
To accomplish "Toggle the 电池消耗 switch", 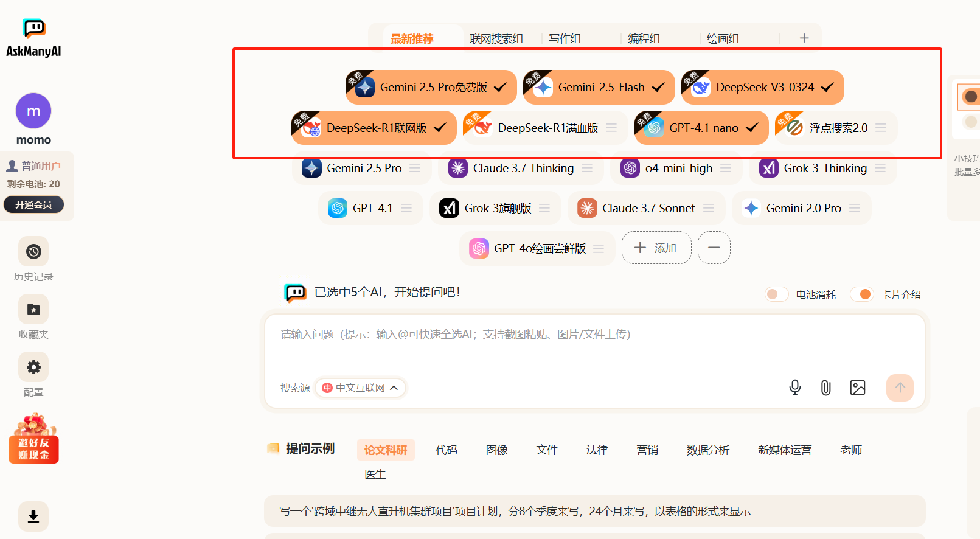I will 776,294.
